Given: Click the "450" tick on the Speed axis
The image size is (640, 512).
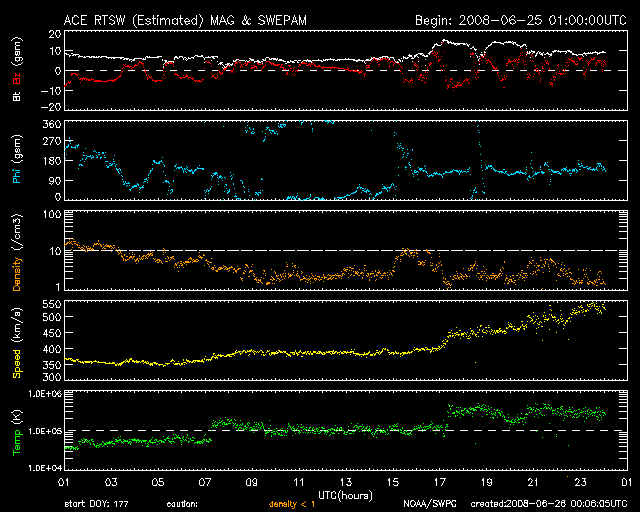Looking at the screenshot, I should tap(52, 333).
